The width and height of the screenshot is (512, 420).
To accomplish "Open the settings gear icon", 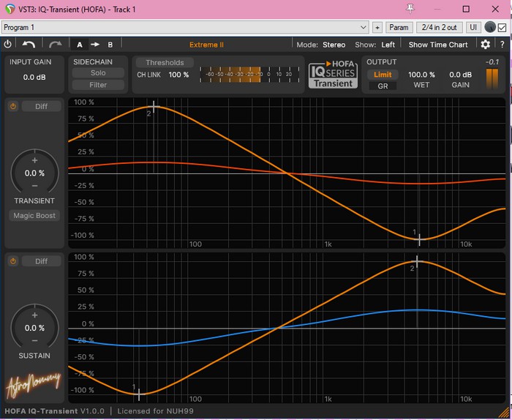I will point(485,45).
